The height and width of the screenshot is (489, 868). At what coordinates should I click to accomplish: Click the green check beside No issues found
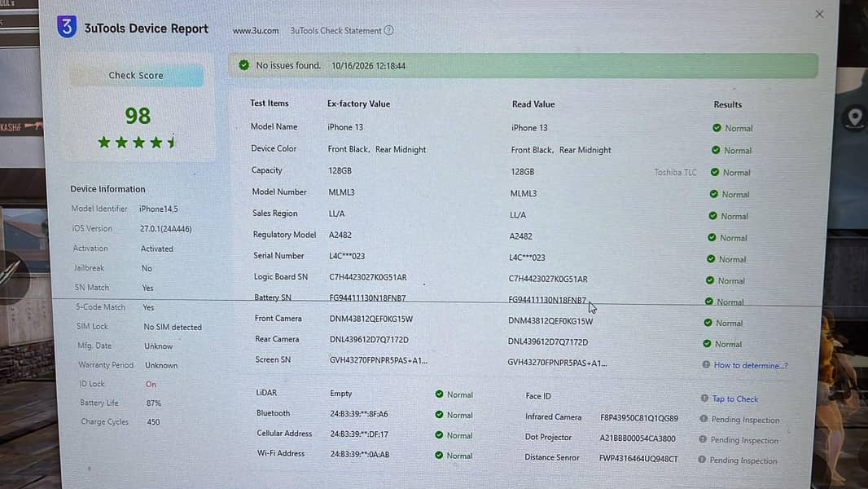point(243,65)
